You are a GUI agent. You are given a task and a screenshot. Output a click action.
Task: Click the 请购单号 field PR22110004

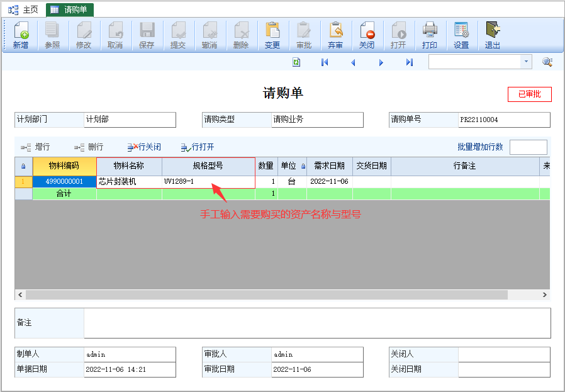[504, 120]
